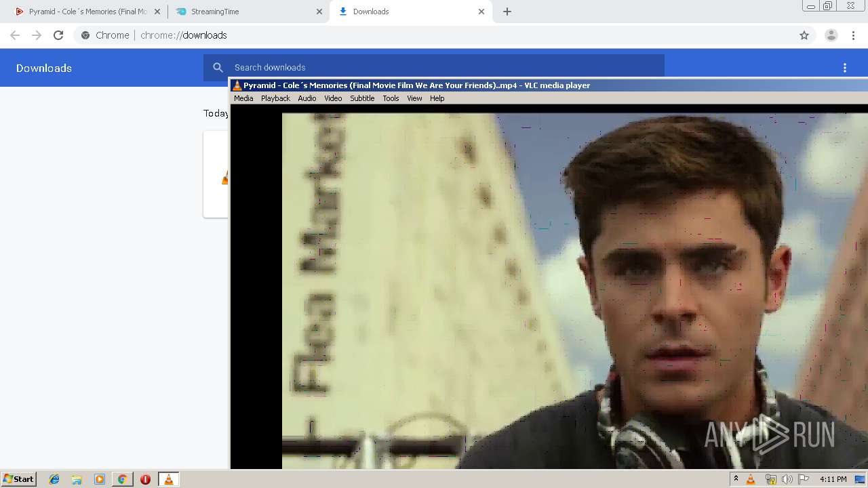
Task: Reload the Downloads page
Action: tap(58, 35)
